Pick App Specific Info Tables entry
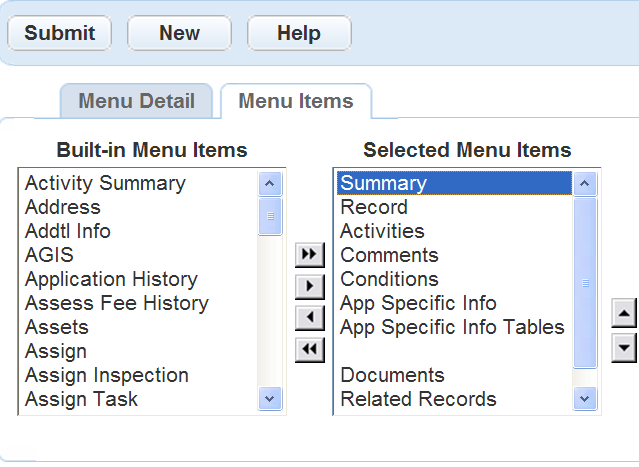639x467 pixels. [x=452, y=327]
